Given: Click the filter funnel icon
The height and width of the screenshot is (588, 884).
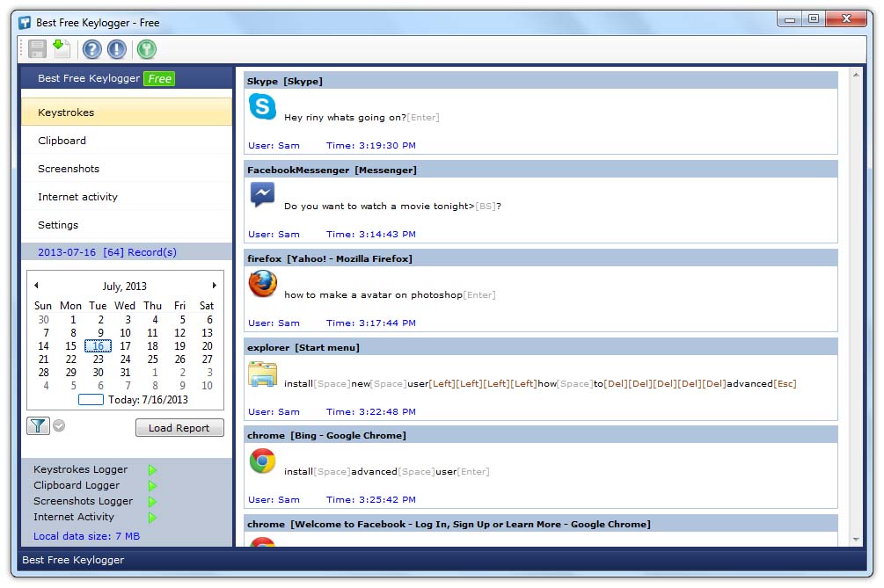Looking at the screenshot, I should point(38,425).
